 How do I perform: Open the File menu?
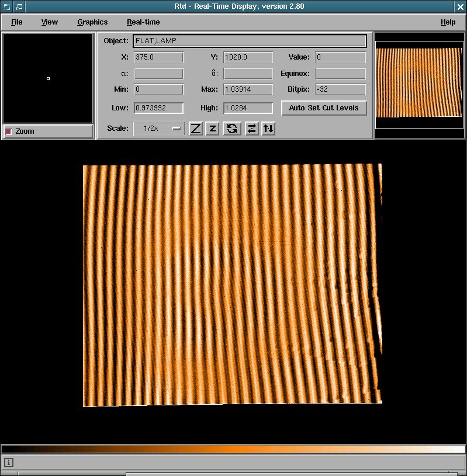tap(16, 22)
